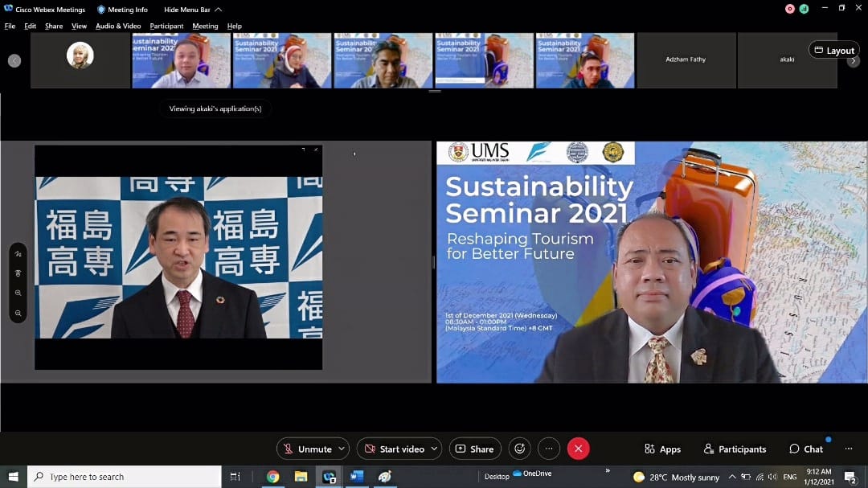Image resolution: width=868 pixels, height=488 pixels.
Task: Click the red leave meeting button
Action: coord(578,449)
